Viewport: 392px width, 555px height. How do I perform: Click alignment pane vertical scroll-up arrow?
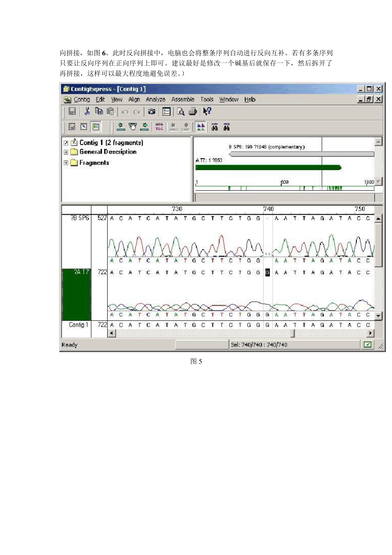(x=378, y=219)
